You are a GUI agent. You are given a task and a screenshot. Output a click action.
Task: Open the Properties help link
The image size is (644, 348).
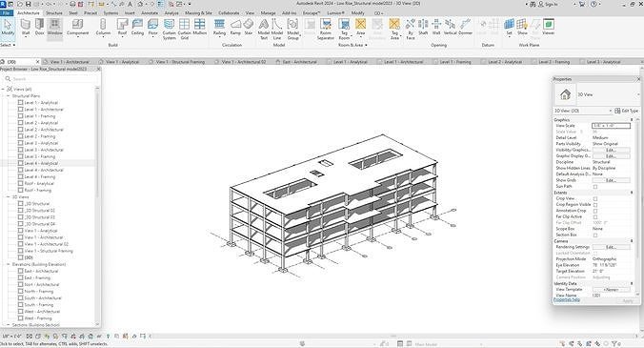coord(567,300)
